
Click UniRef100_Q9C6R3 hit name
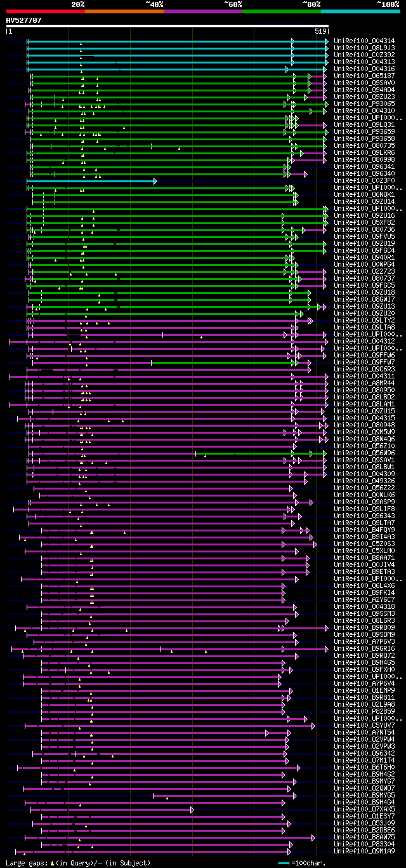[364, 369]
